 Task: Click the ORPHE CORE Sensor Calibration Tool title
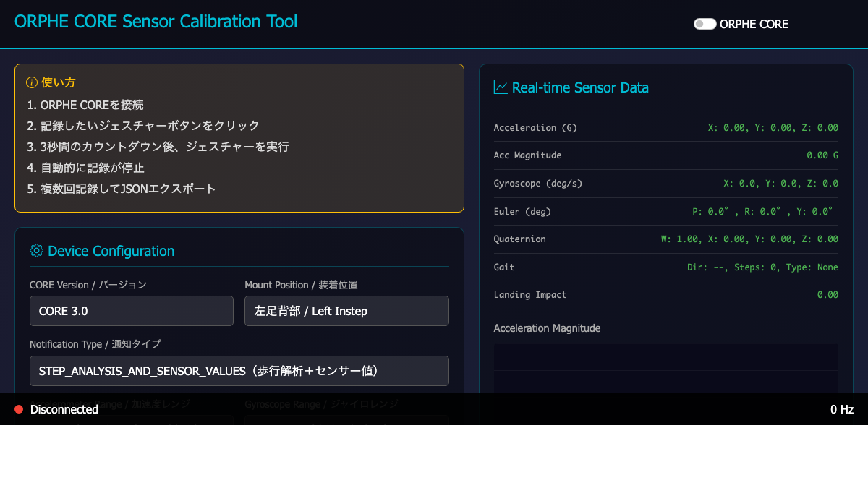tap(156, 21)
